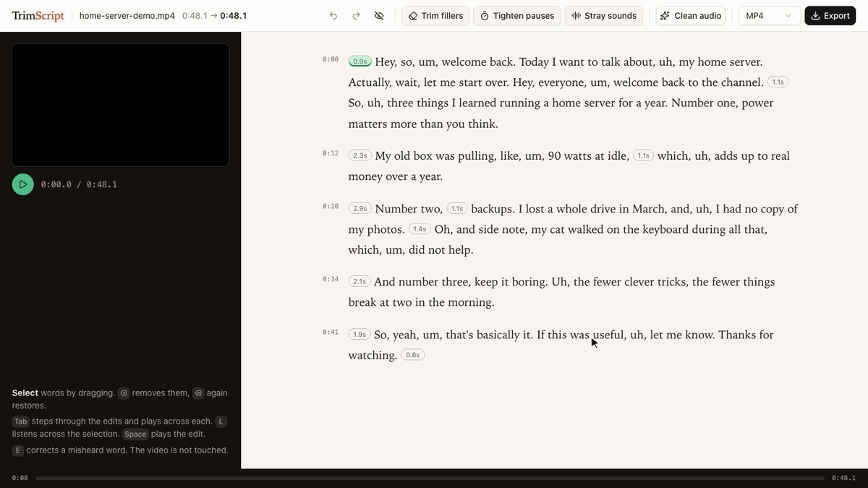Select the 2.1s pause chip
Viewport: 868px width, 488px height.
tap(359, 282)
